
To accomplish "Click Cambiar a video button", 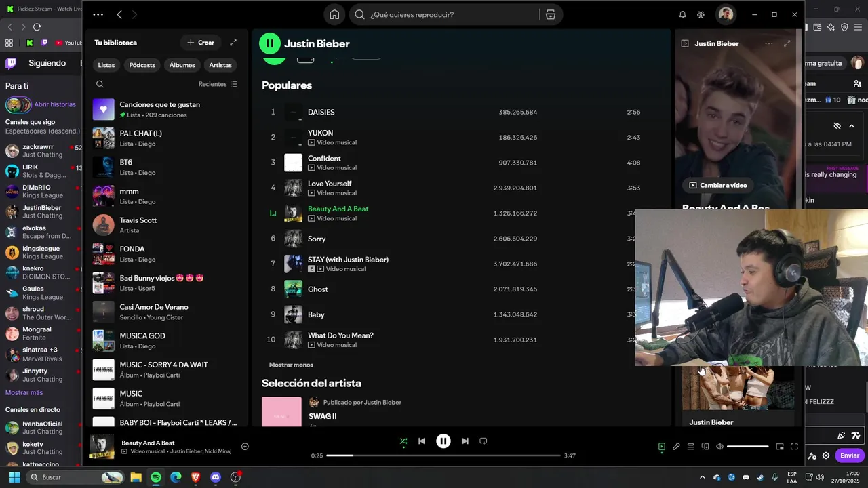I will (718, 185).
